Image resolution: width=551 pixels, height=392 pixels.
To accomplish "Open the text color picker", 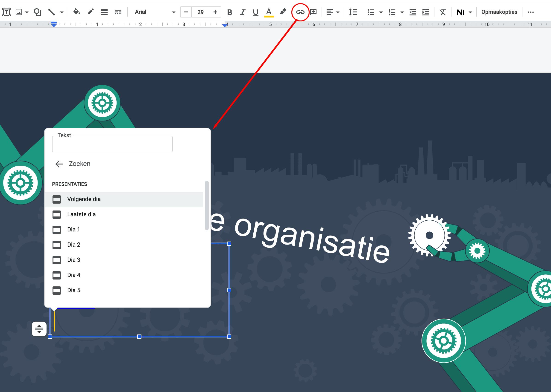I will click(269, 12).
